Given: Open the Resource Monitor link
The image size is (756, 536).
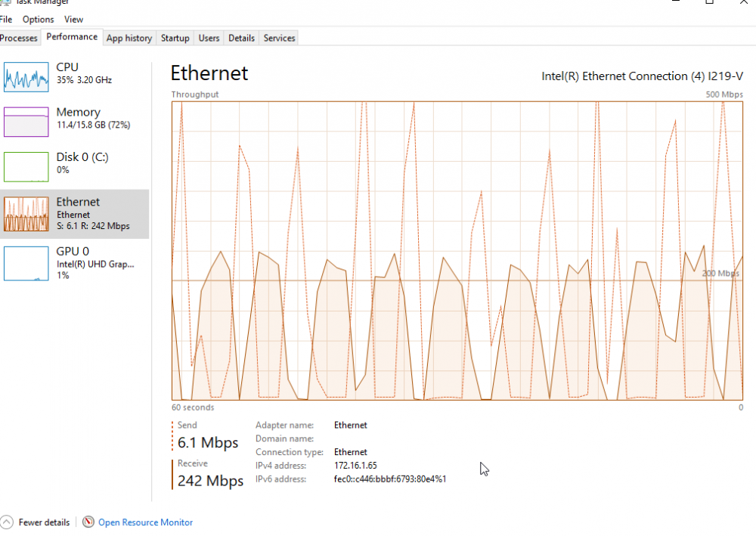Looking at the screenshot, I should tap(145, 522).
